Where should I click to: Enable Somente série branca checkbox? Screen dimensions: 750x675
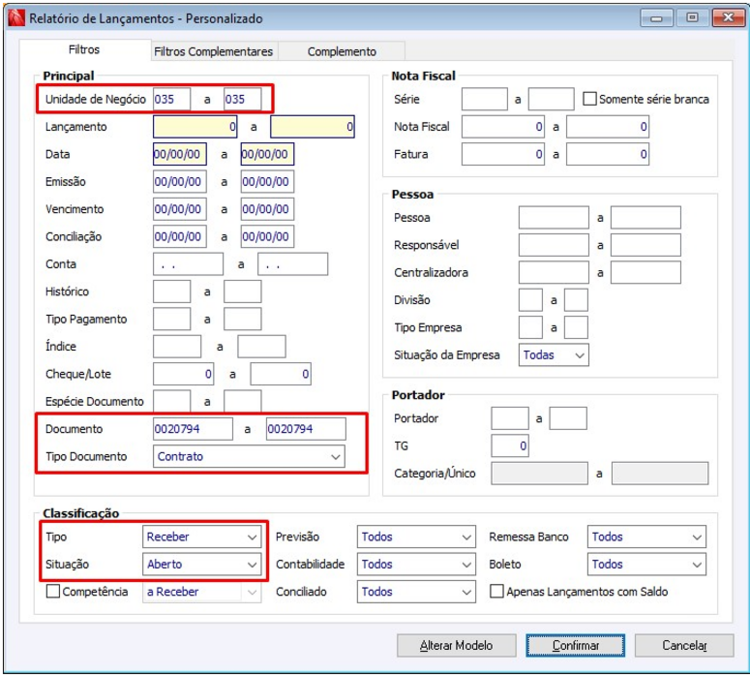[x=590, y=99]
